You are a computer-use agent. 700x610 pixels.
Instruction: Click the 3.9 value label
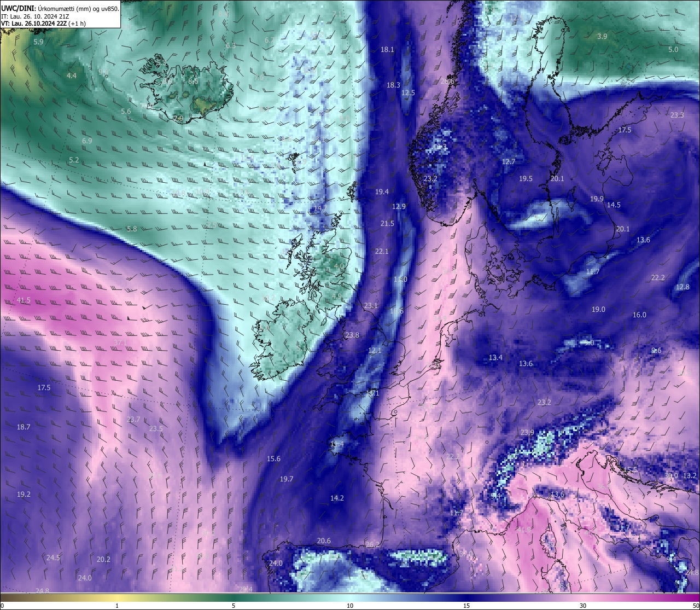[602, 36]
